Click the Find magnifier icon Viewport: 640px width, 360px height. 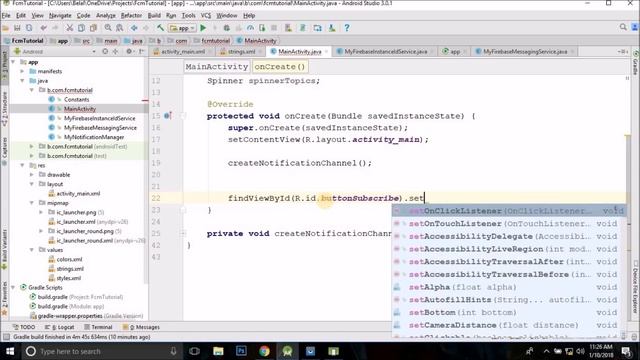[x=108, y=28]
